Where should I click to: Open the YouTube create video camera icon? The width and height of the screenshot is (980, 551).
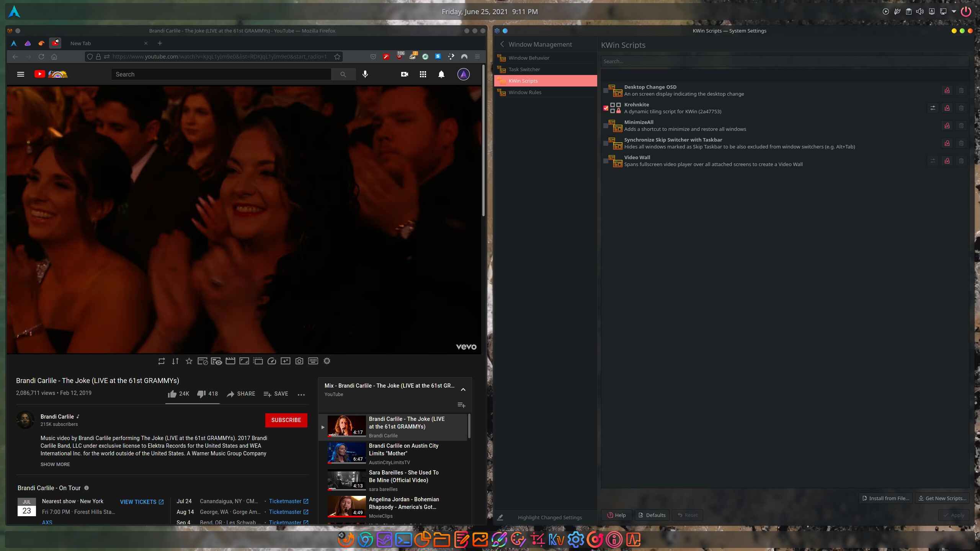tap(405, 74)
